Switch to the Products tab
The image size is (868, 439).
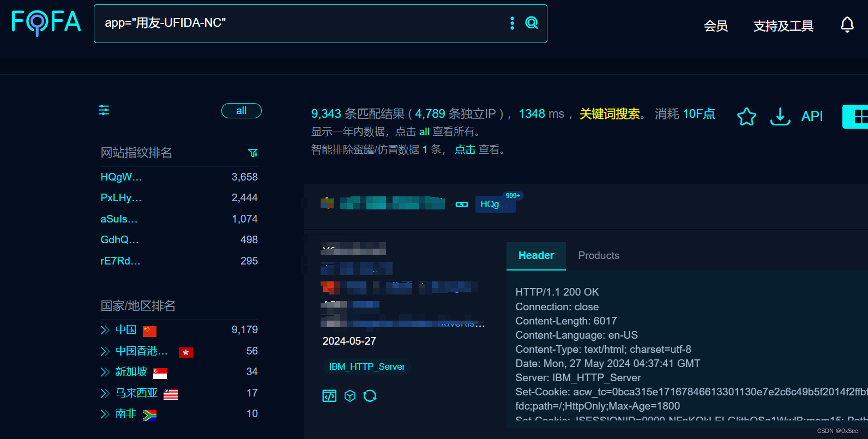click(599, 256)
